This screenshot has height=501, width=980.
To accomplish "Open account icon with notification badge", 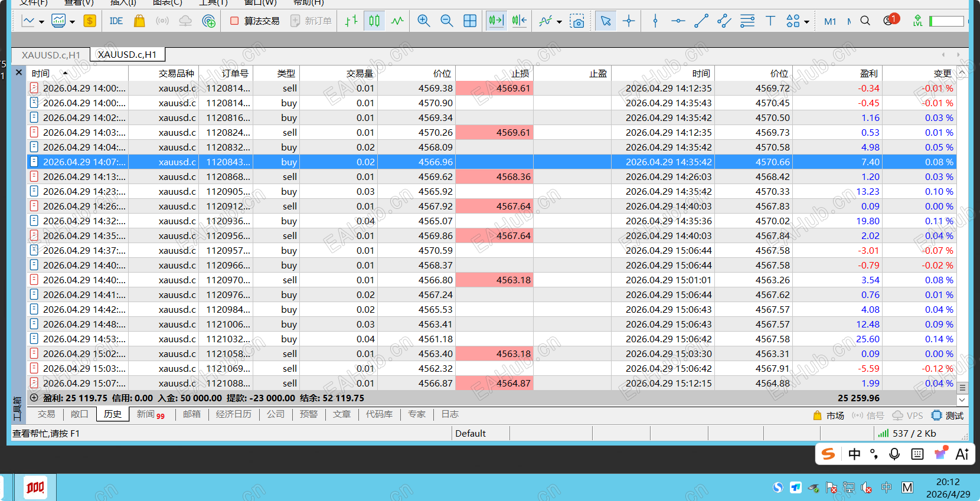I will [x=891, y=20].
